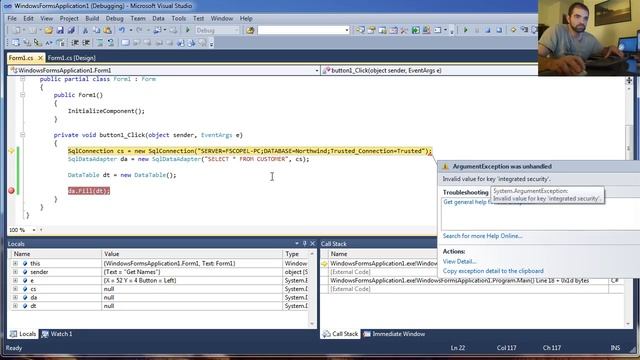
Task: Click Search for more Help Online link
Action: (482, 236)
